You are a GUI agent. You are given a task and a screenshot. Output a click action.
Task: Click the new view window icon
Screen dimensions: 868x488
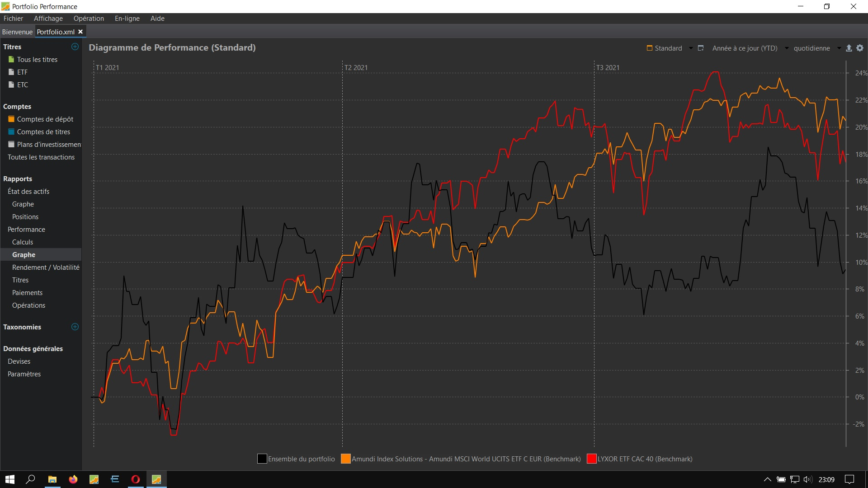pyautogui.click(x=701, y=48)
